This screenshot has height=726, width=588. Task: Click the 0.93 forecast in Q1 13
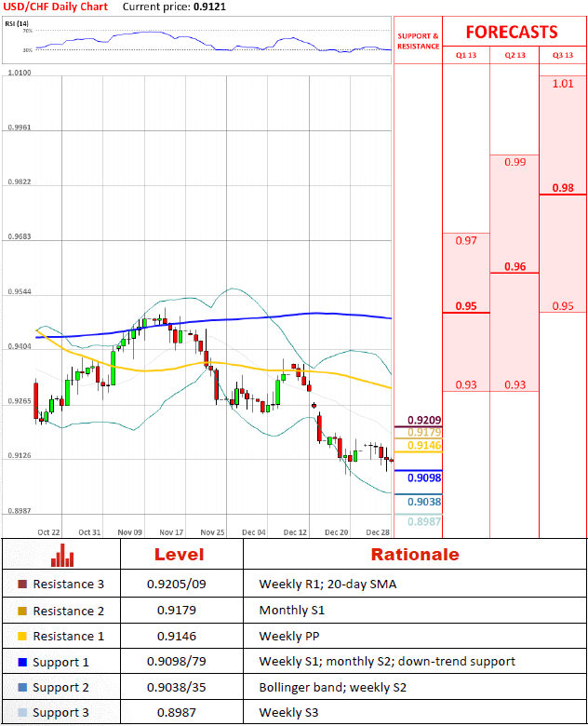pos(466,384)
